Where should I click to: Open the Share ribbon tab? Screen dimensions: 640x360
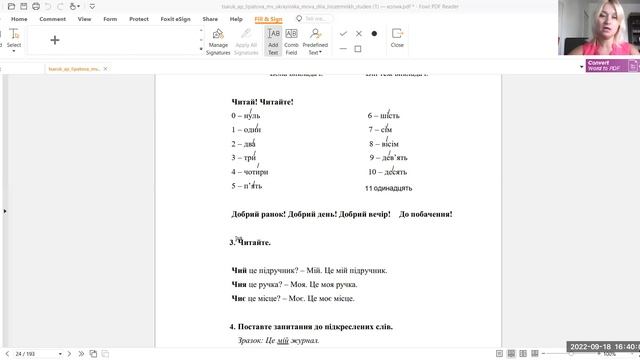(x=210, y=19)
